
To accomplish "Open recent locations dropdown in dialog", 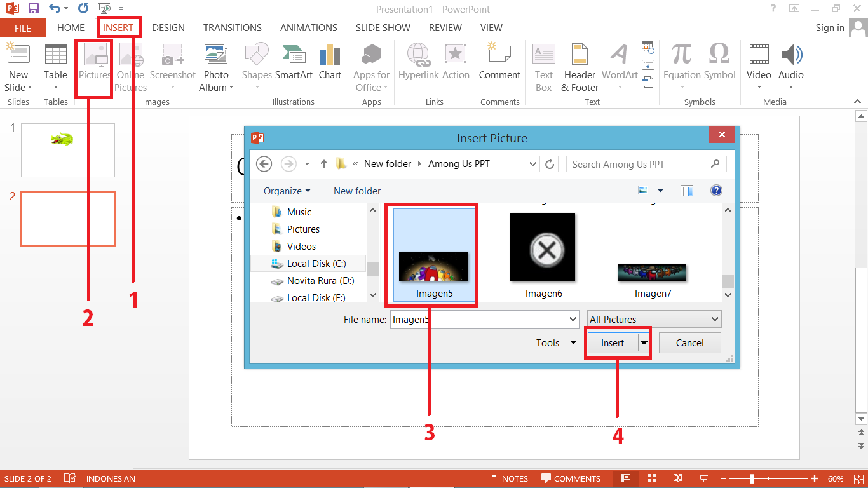I will pyautogui.click(x=307, y=164).
